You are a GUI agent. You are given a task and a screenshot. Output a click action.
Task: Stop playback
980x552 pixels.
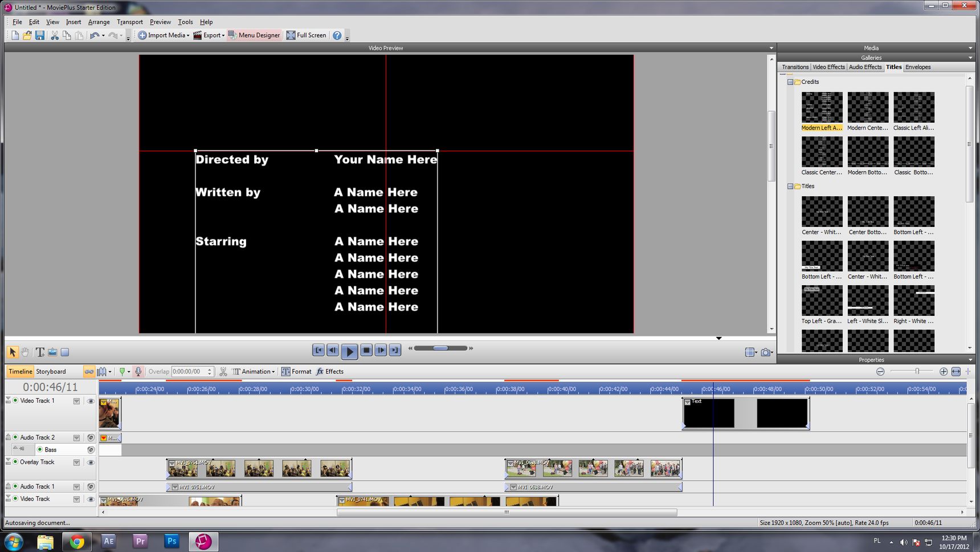point(366,350)
